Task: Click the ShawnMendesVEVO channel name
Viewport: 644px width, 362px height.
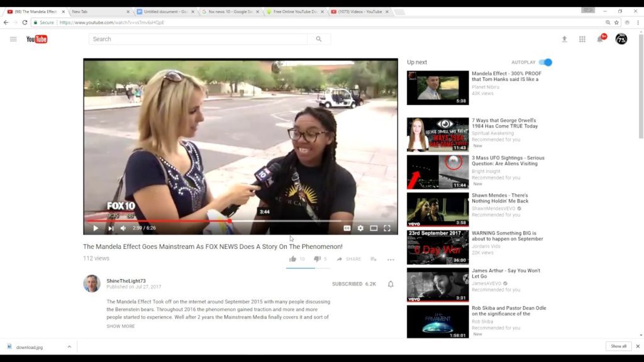Action: click(x=493, y=209)
